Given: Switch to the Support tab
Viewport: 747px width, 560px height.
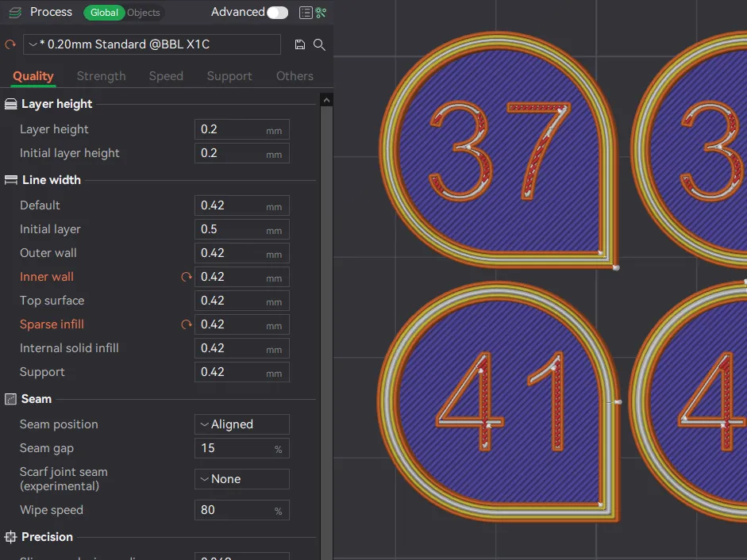Looking at the screenshot, I should point(229,76).
